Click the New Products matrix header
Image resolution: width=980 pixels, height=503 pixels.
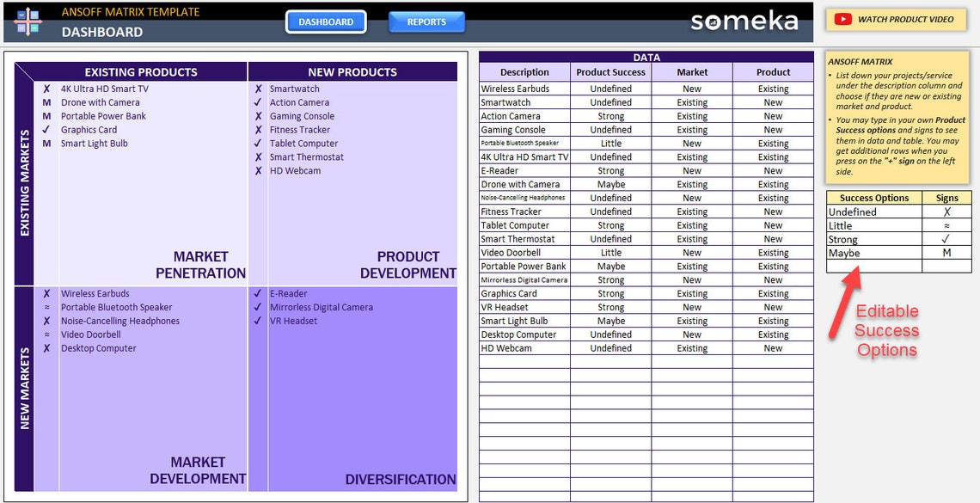pos(352,72)
